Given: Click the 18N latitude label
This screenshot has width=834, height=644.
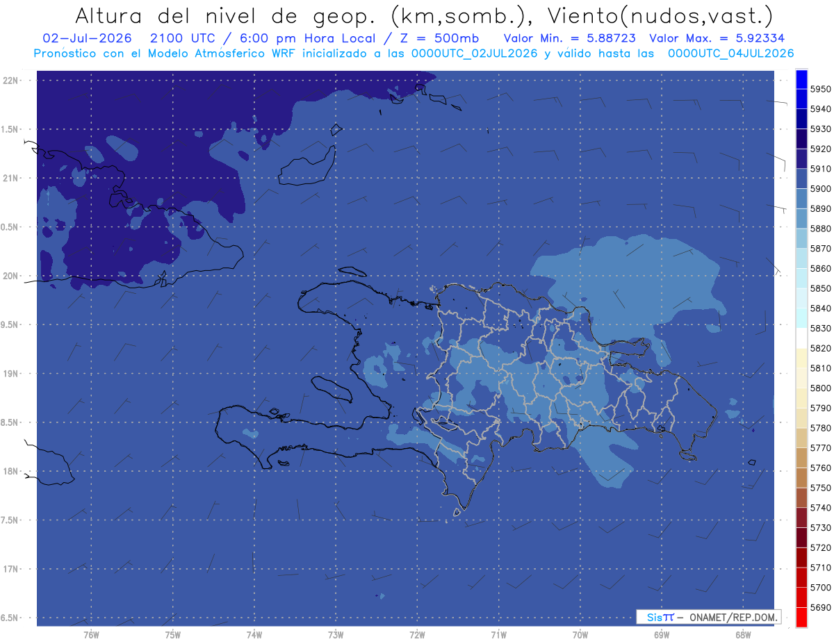Looking at the screenshot, I should pyautogui.click(x=11, y=471).
